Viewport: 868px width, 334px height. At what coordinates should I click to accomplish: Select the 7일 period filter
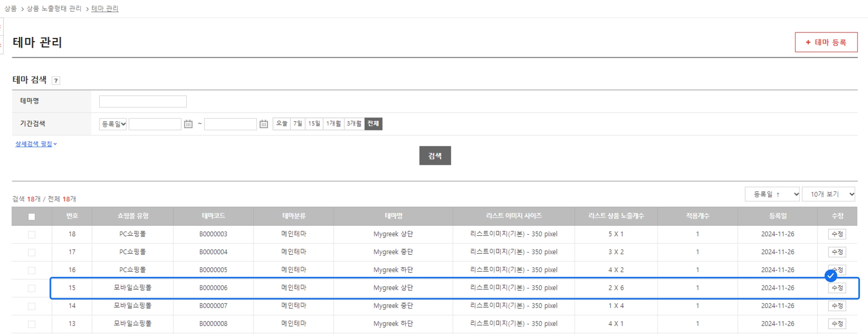(x=298, y=124)
